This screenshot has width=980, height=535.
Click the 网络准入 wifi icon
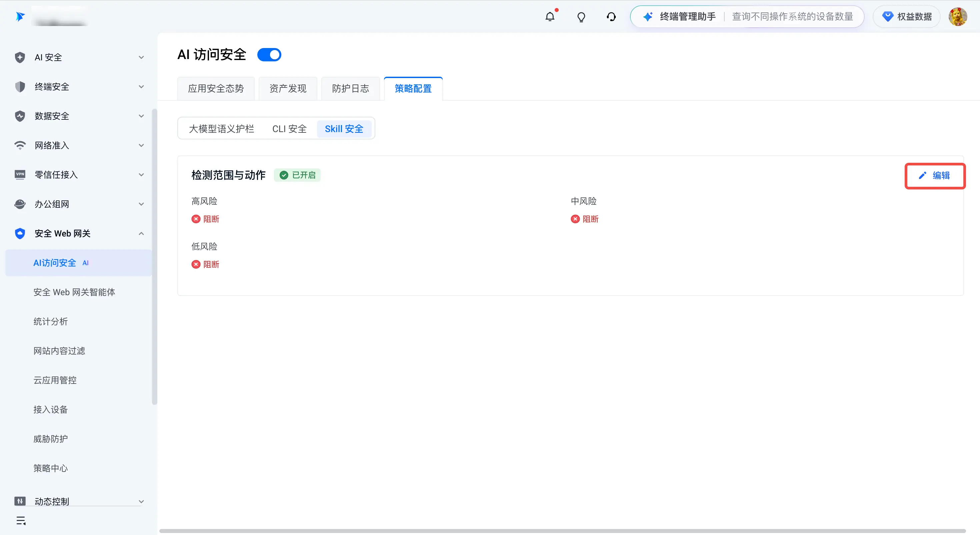point(20,145)
